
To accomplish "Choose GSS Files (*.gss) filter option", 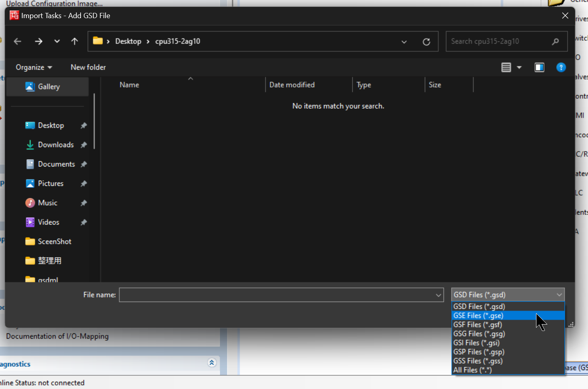I will pyautogui.click(x=508, y=361).
